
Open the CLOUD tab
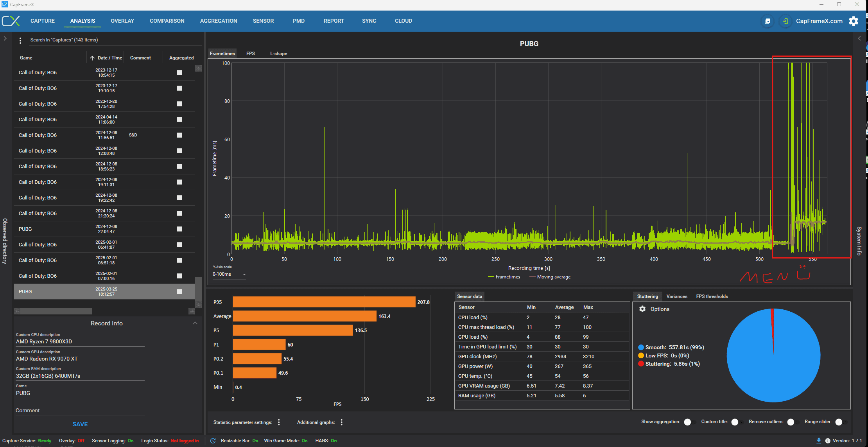[x=404, y=21]
